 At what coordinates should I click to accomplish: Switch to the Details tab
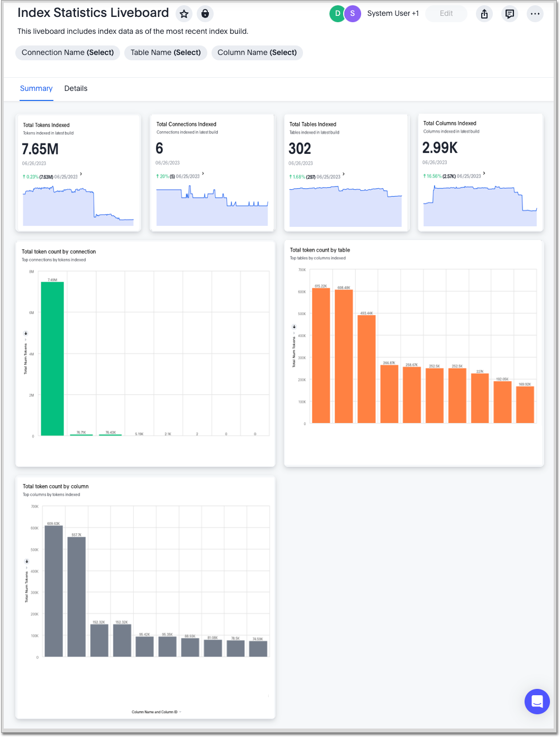pyautogui.click(x=76, y=88)
